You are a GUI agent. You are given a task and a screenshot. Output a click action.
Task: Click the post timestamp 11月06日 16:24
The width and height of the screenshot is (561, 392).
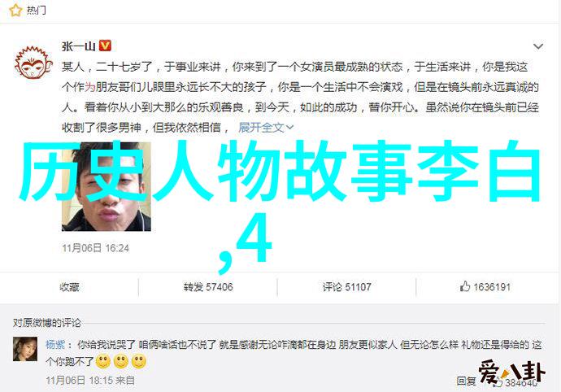[x=95, y=248]
